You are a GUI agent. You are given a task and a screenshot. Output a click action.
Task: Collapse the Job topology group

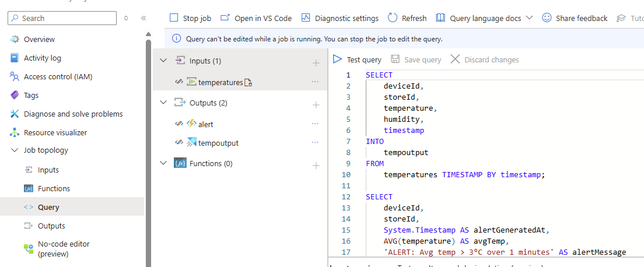(15, 150)
